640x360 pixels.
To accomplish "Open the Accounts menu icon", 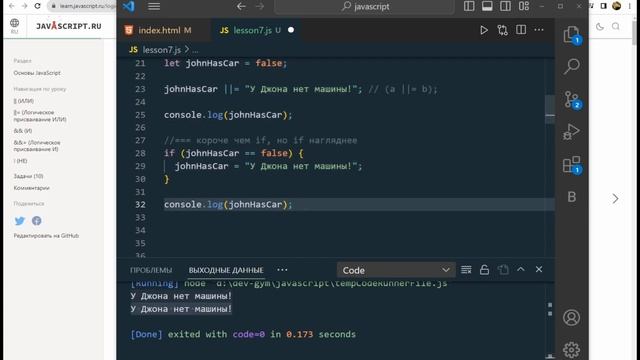I will (x=571, y=318).
